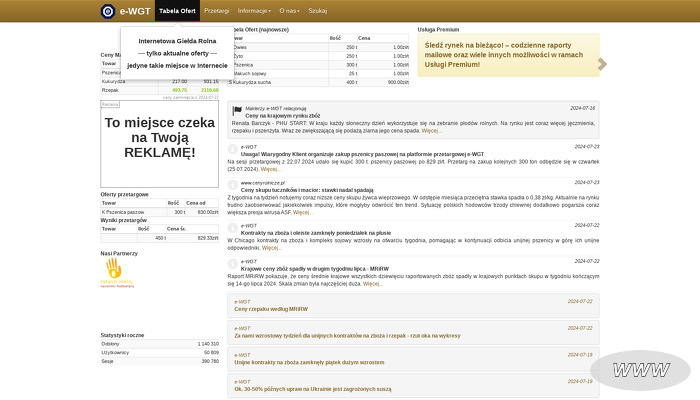This screenshot has width=700, height=400.
Task: Click Więcej link in Chicago kontrakty article
Action: (x=272, y=248)
